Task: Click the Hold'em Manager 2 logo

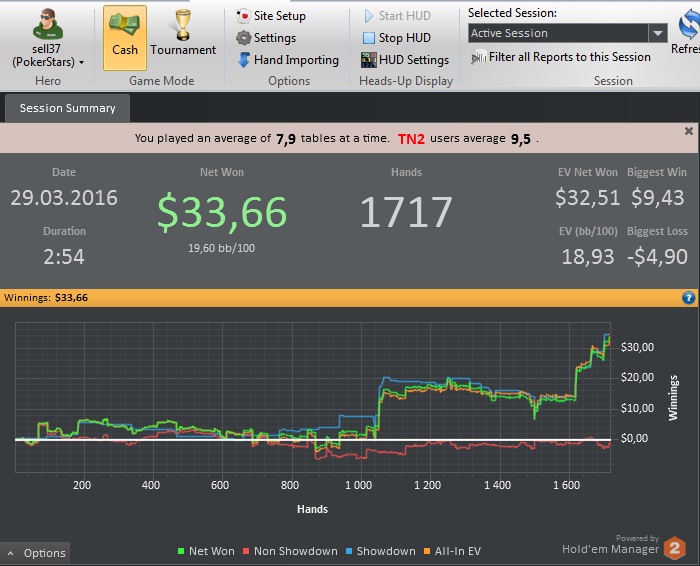Action: [675, 548]
